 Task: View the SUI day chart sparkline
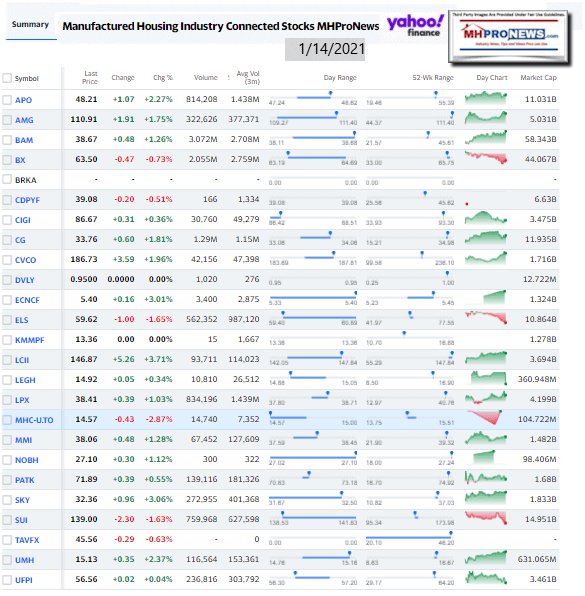click(x=486, y=518)
